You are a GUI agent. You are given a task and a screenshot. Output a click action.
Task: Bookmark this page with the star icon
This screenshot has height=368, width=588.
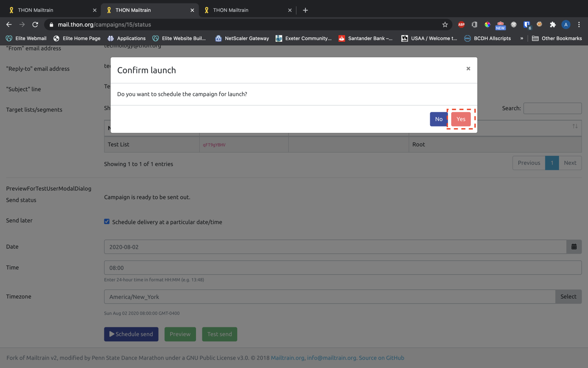click(x=445, y=25)
